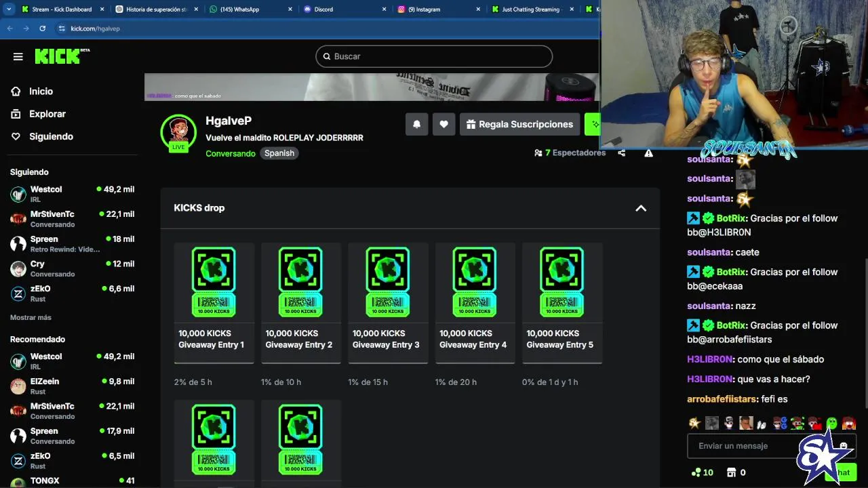Open zEkO 6,6 mil channel row
Image resolution: width=868 pixels, height=488 pixels.
(72, 293)
